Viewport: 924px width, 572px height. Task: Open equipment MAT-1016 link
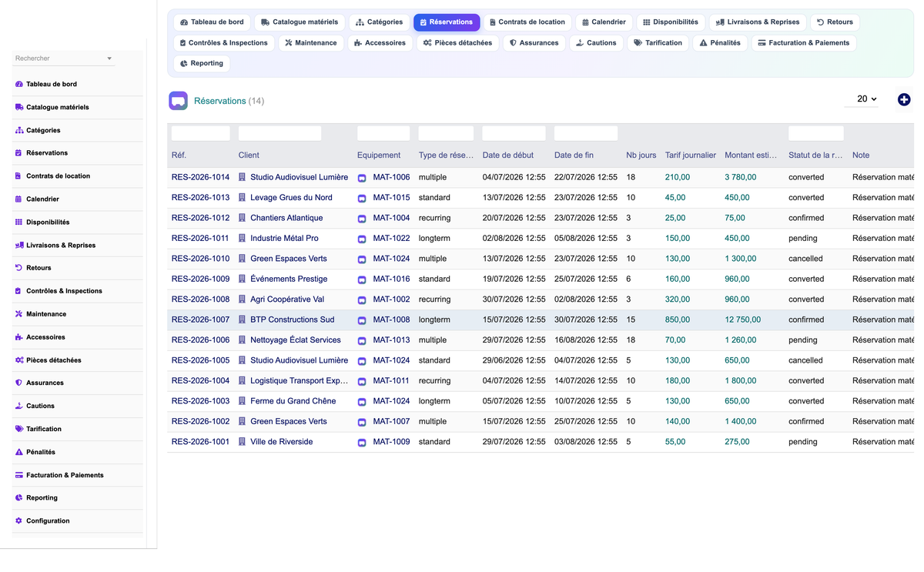pos(391,279)
